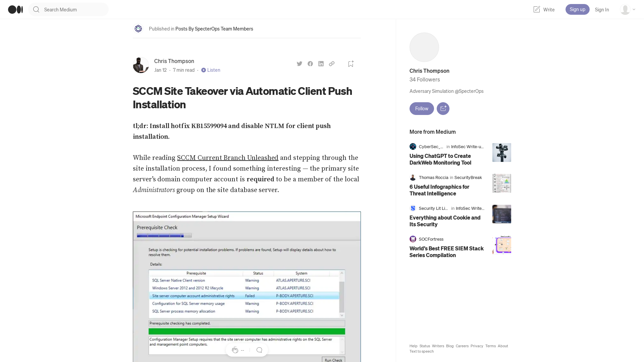
Task: Open the Medium logo home link
Action: [15, 9]
